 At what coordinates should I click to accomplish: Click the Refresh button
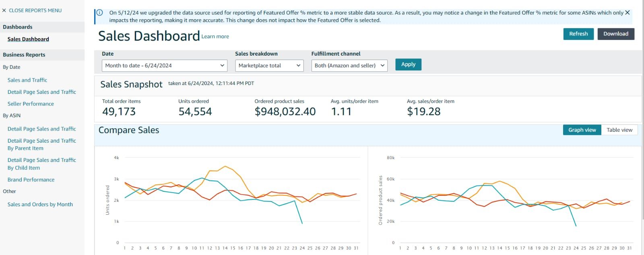[578, 34]
